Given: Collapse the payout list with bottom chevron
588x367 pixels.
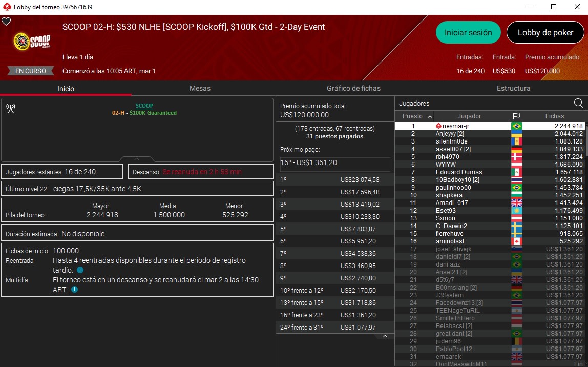Looking at the screenshot, I should point(385,336).
